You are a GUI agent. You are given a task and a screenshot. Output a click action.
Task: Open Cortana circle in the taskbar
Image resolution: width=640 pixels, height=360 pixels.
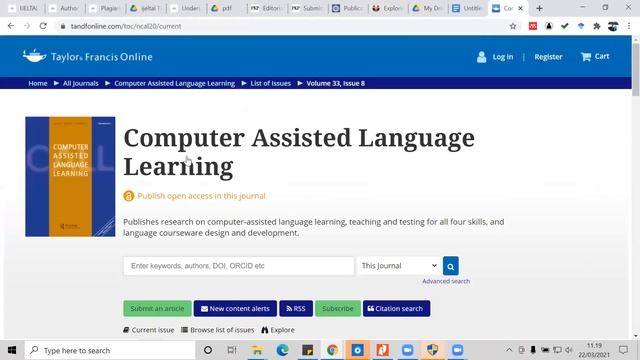(x=208, y=350)
